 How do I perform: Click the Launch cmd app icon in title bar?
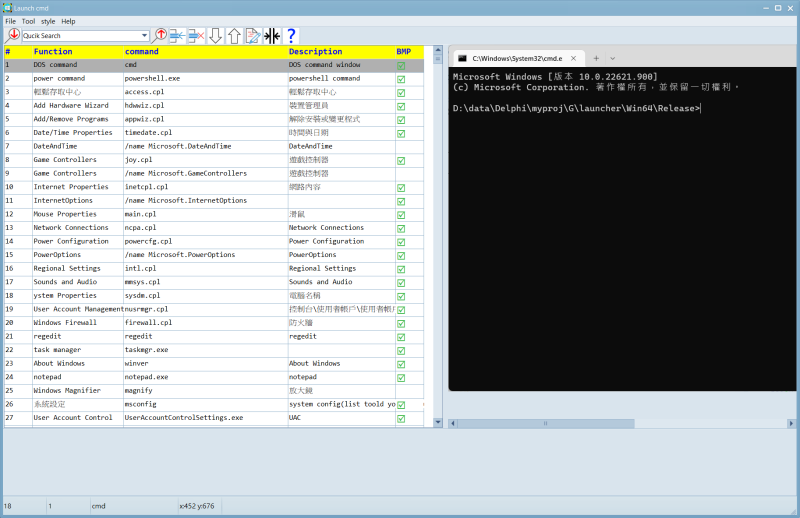click(7, 8)
